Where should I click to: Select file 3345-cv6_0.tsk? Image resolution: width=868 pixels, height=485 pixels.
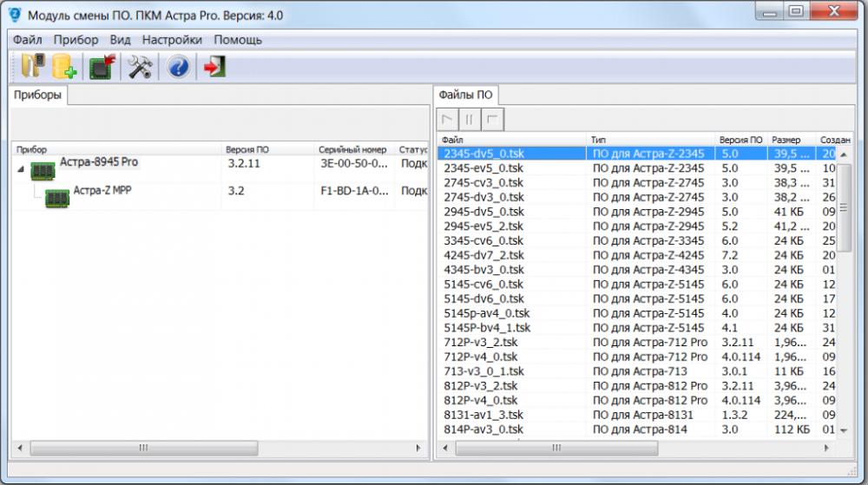coord(483,240)
